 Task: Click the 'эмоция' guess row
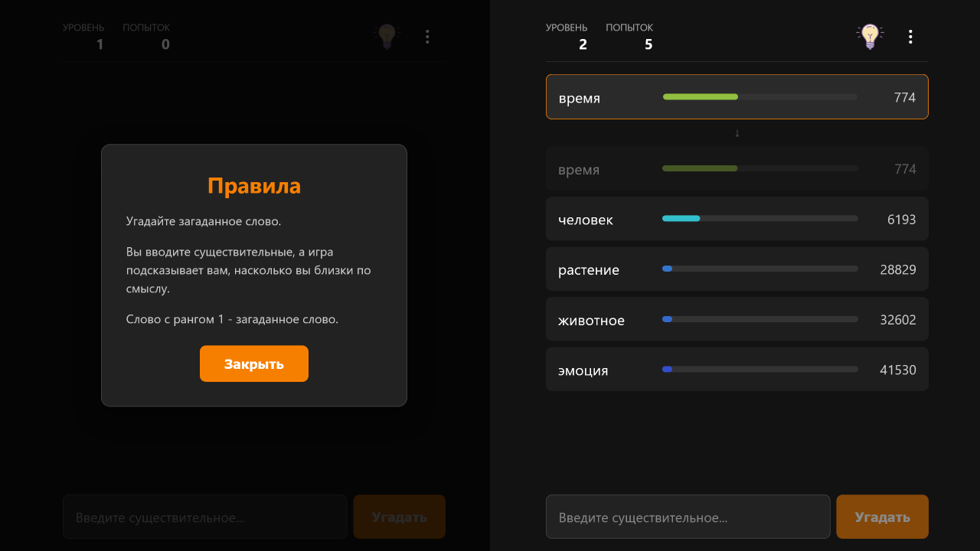[x=737, y=369]
